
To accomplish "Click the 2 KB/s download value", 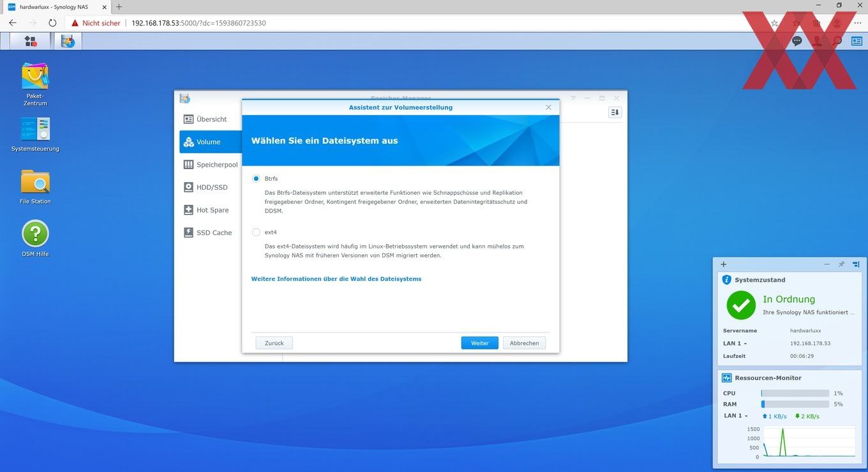I will tap(810, 416).
